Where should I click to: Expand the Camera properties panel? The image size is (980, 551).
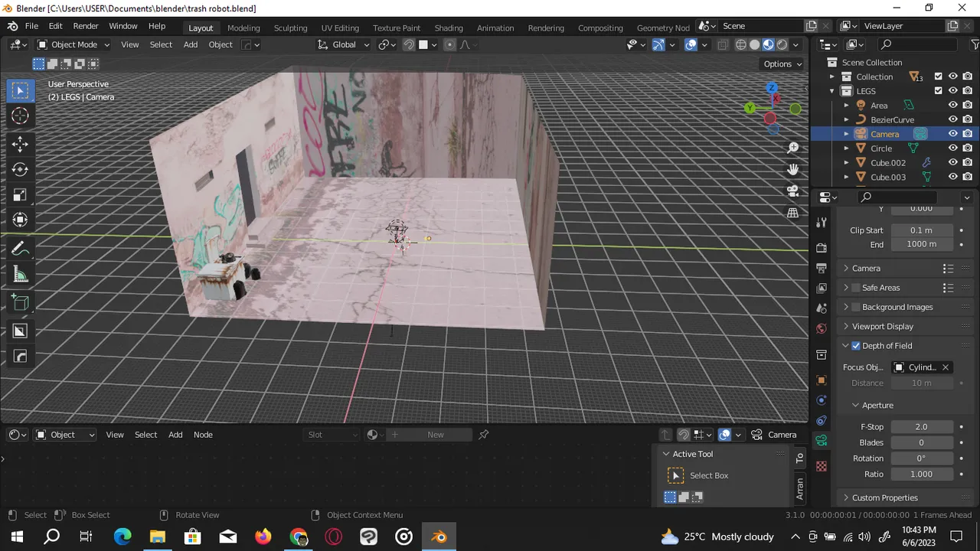(x=846, y=269)
